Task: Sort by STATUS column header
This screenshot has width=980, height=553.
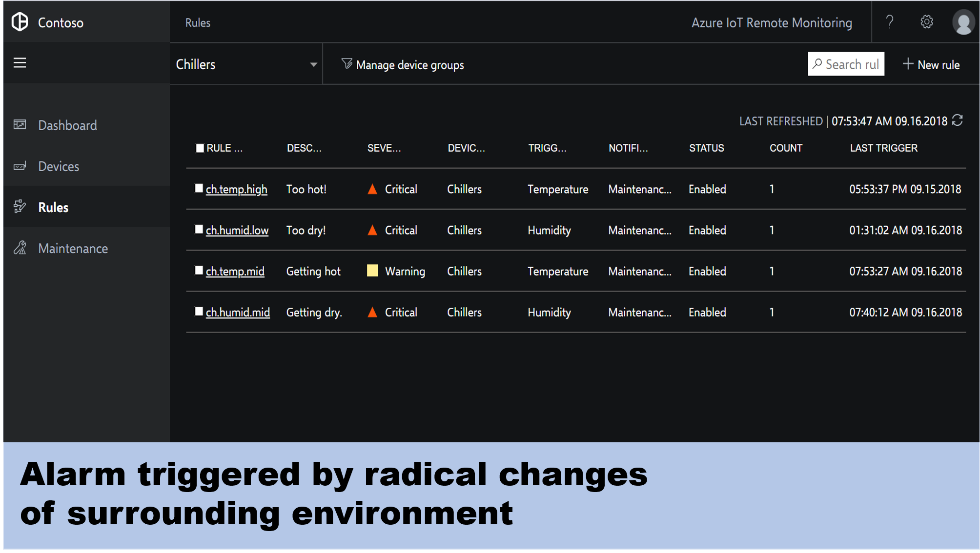Action: tap(706, 148)
